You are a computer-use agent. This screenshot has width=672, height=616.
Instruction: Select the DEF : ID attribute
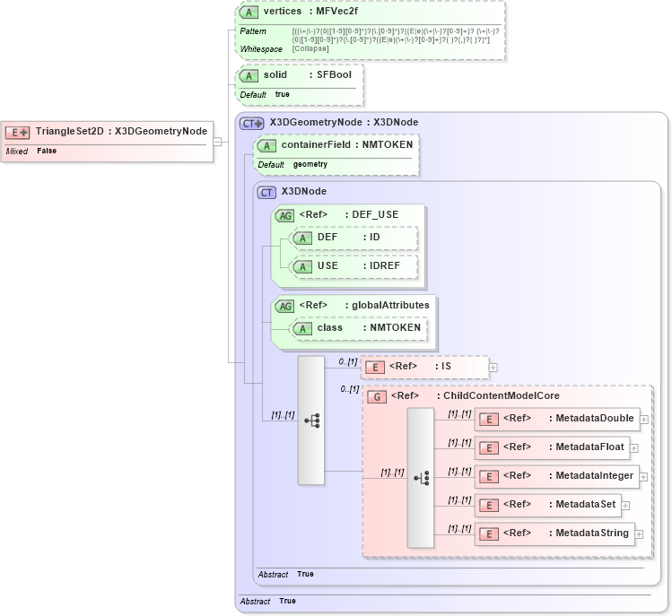[x=348, y=237]
